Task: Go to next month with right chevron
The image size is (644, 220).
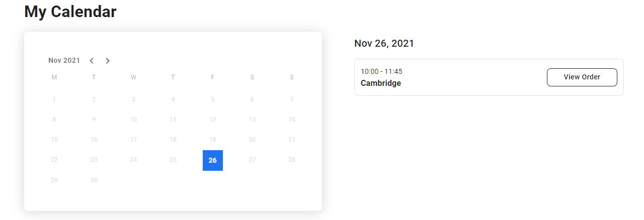Action: (108, 61)
